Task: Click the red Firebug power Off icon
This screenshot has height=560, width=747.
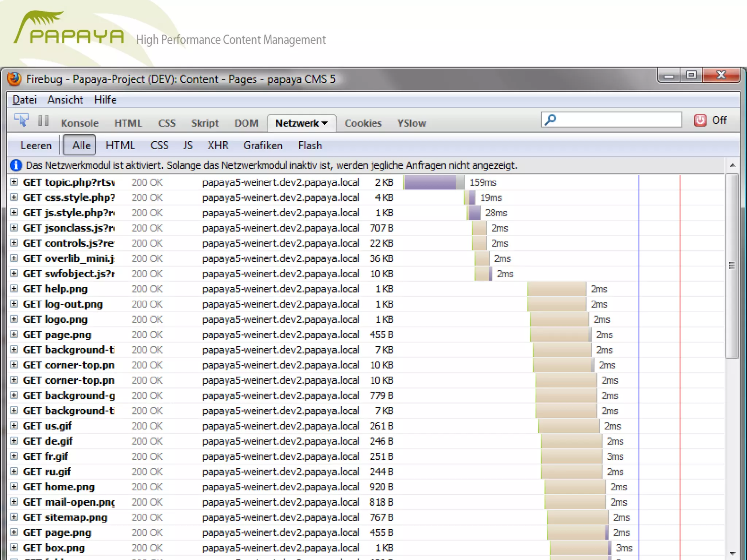Action: click(700, 120)
